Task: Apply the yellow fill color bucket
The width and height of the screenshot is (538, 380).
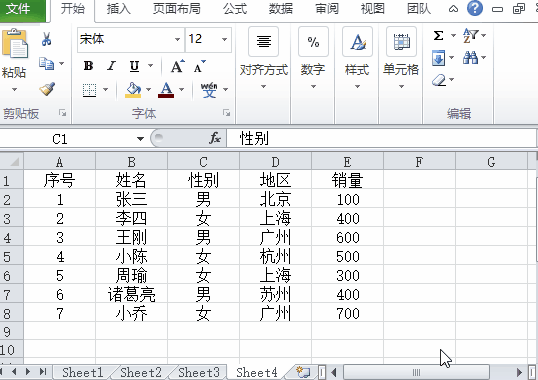Action: pyautogui.click(x=133, y=90)
